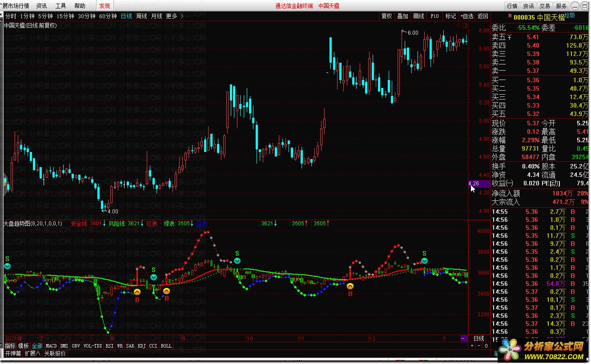Screen dimensions: 591x364
Task: Select the 月线 period
Action: (157, 16)
